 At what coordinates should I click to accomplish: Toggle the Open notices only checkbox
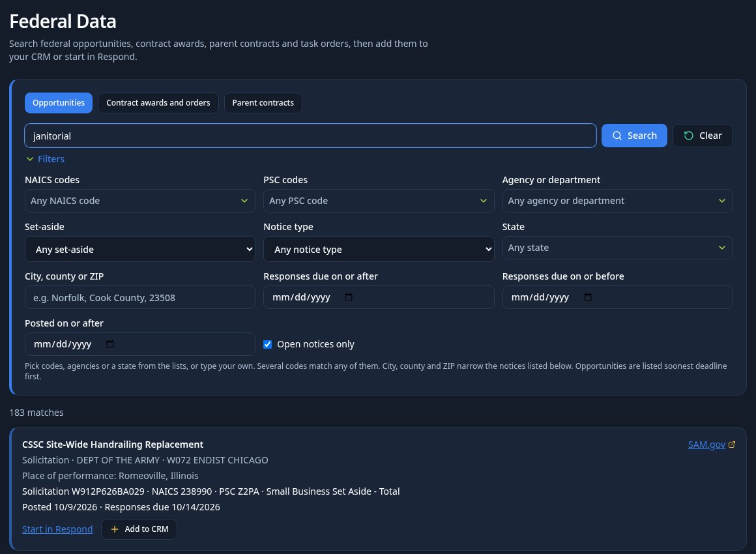tap(268, 344)
